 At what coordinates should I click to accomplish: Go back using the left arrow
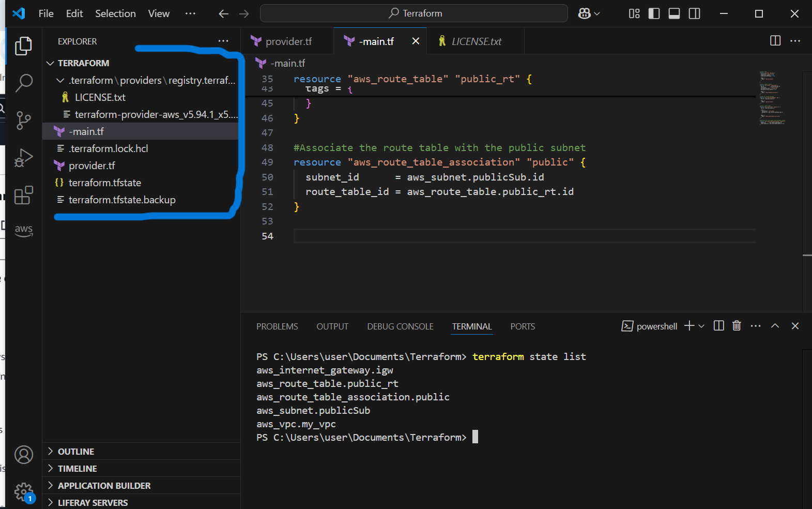coord(223,14)
